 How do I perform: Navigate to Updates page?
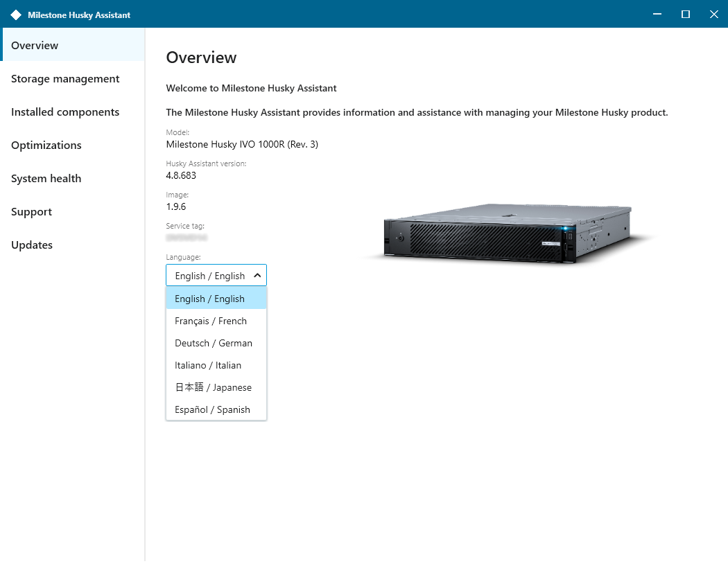coord(73,245)
